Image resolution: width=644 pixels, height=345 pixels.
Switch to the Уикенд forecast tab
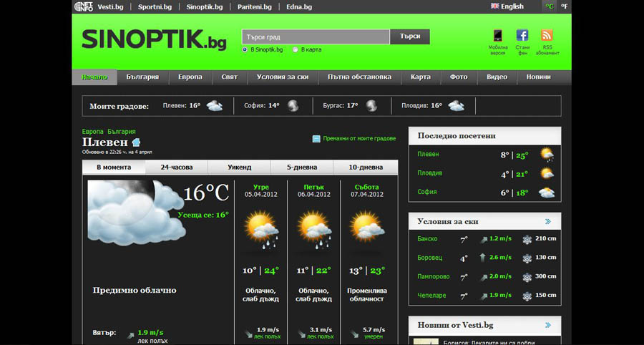[240, 167]
